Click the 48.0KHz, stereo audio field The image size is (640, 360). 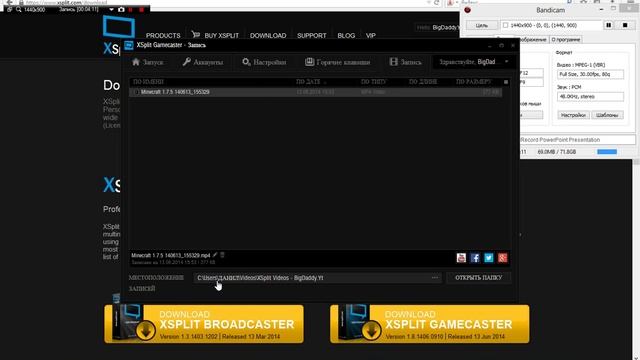[x=590, y=97]
